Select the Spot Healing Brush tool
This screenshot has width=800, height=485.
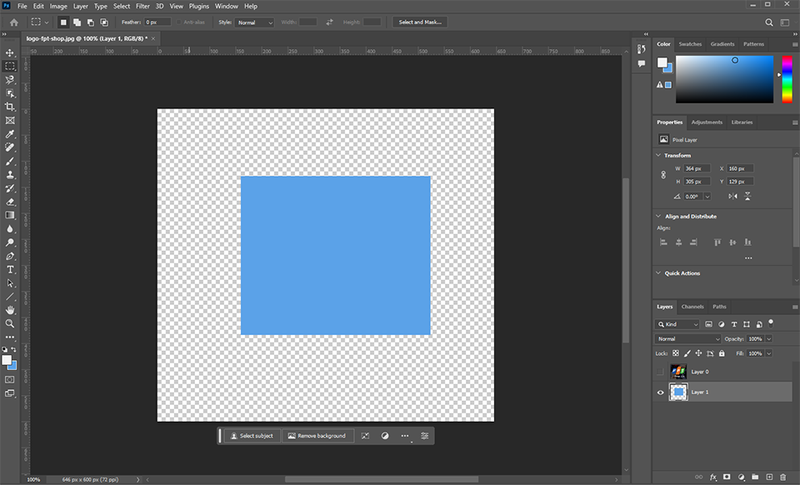point(10,147)
